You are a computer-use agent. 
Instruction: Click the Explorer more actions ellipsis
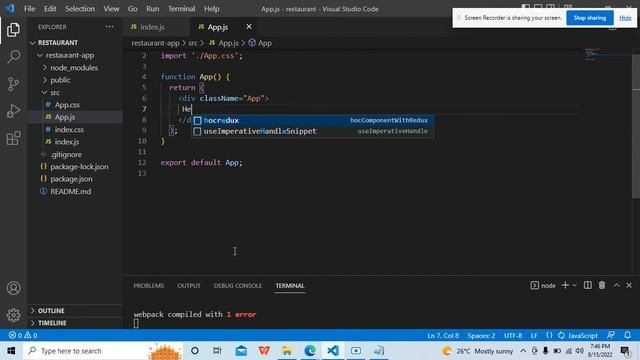(x=109, y=27)
